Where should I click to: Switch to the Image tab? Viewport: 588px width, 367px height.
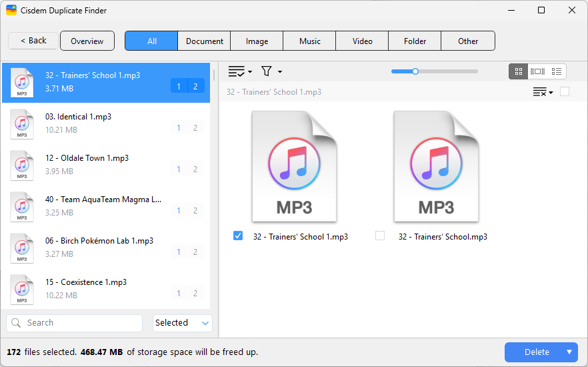click(x=257, y=41)
